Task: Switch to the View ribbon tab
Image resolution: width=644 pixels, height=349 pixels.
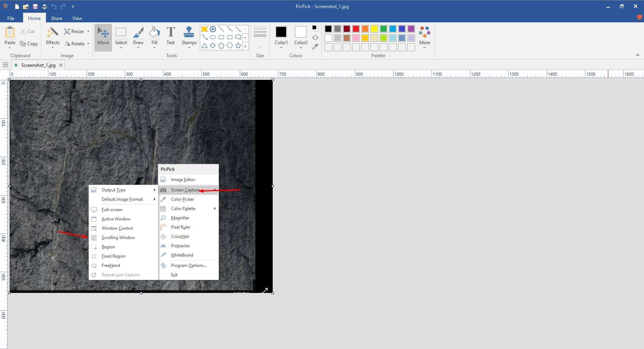Action: 77,18
